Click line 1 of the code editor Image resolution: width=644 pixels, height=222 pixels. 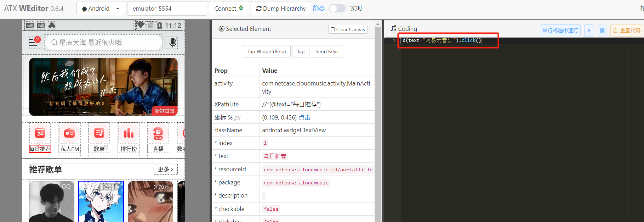coord(513,40)
